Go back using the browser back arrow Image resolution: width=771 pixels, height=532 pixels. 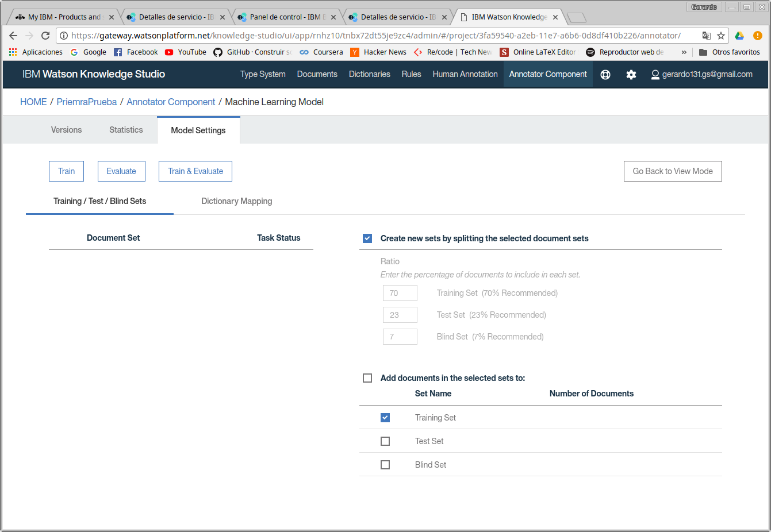(x=13, y=36)
